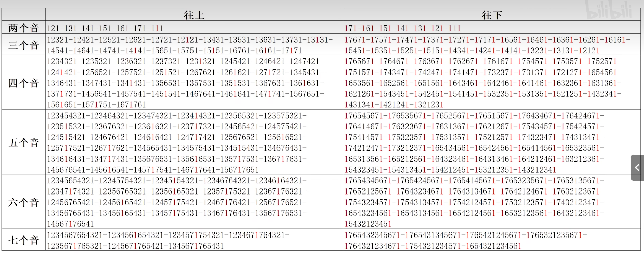Click the line starting 12347174321-12356765321
Image resolution: width=644 pixels, height=258 pixels.
click(177, 191)
